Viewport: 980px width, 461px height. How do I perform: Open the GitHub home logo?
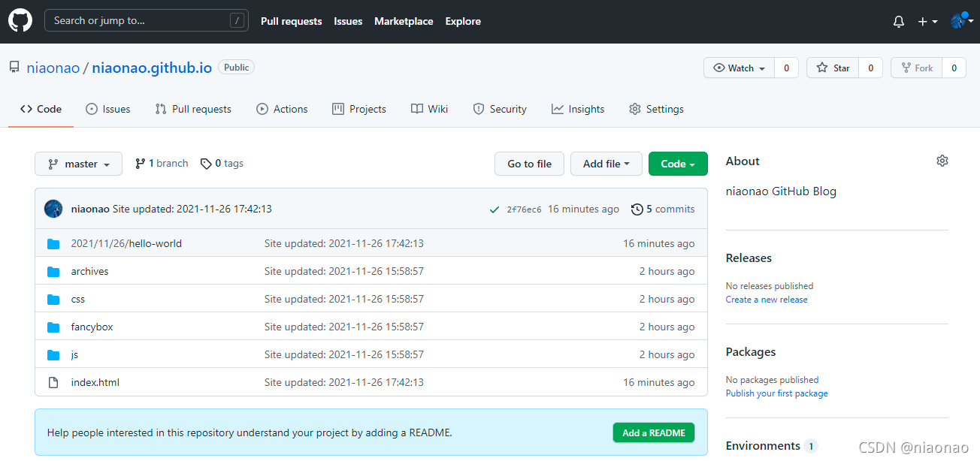tap(20, 21)
